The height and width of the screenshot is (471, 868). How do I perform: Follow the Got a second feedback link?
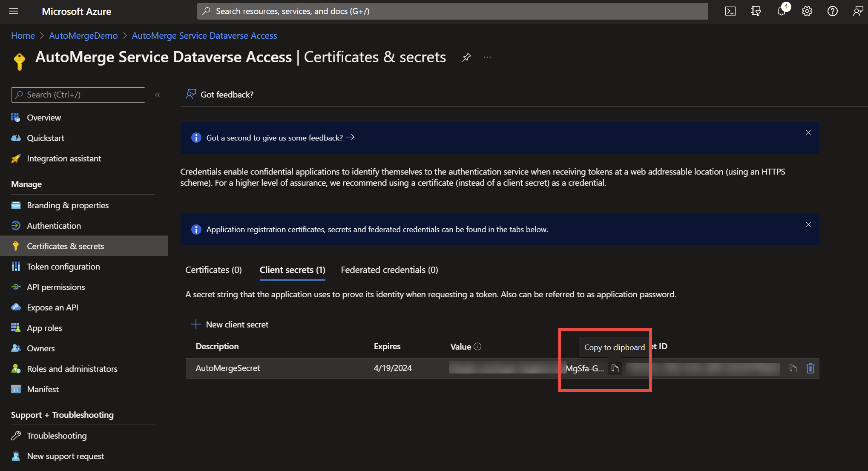[280, 138]
